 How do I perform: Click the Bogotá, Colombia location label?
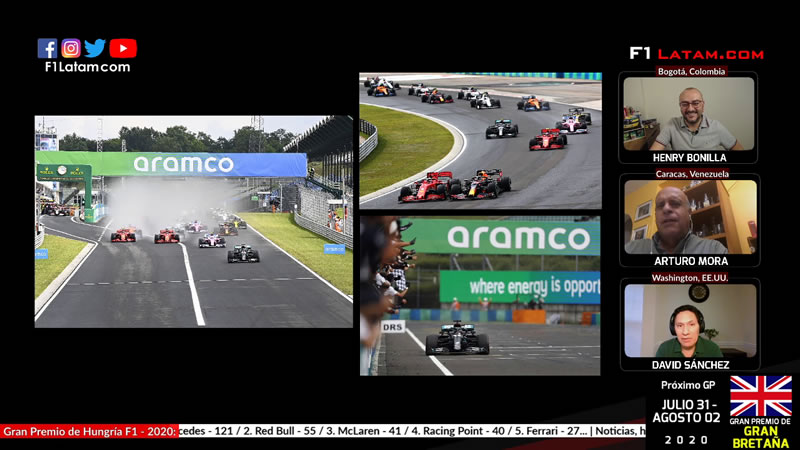click(x=691, y=71)
